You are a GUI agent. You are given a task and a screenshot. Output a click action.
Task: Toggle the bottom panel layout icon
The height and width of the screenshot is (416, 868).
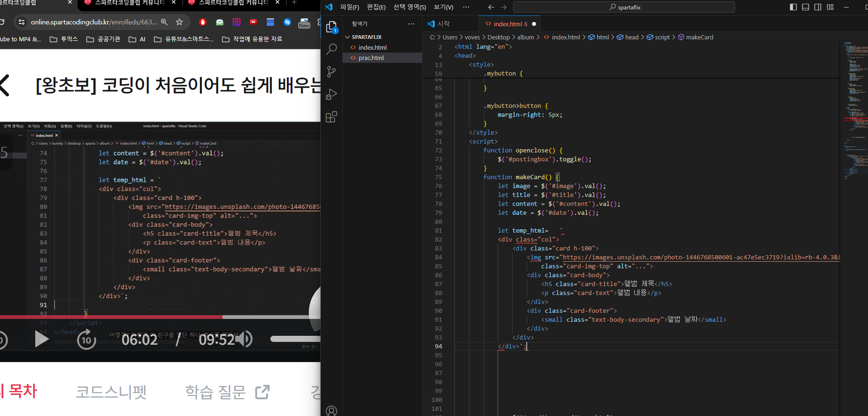[x=806, y=7]
